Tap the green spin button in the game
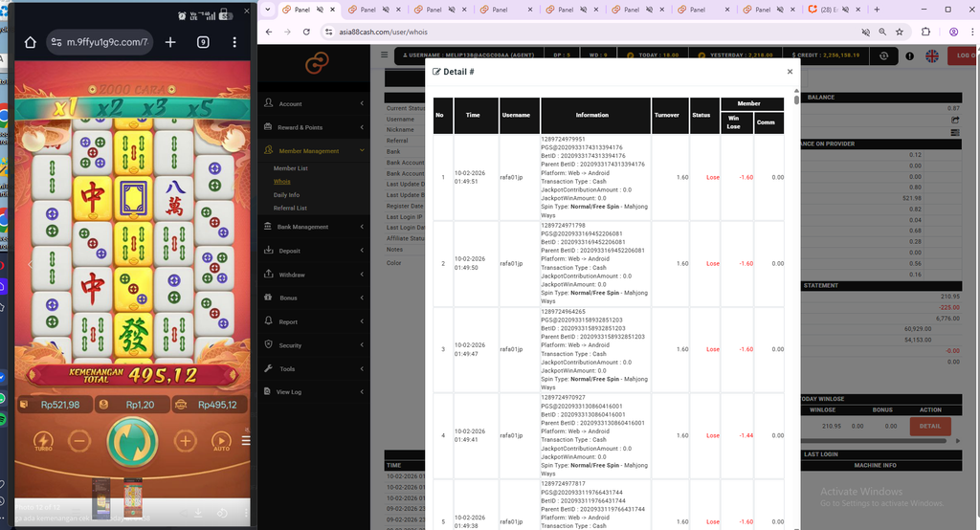980x530 pixels. tap(132, 441)
